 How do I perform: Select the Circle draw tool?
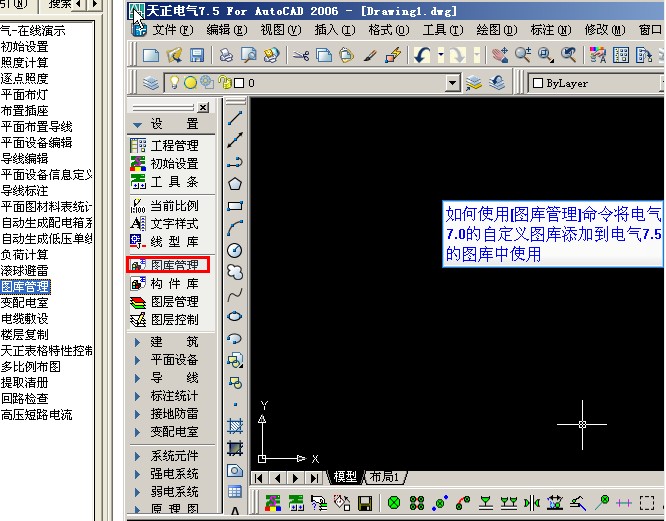pyautogui.click(x=235, y=250)
